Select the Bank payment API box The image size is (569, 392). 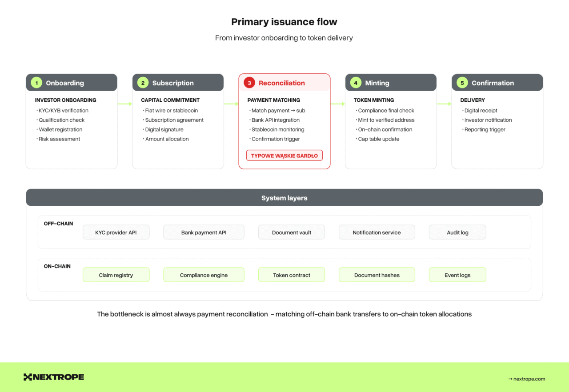click(x=204, y=232)
